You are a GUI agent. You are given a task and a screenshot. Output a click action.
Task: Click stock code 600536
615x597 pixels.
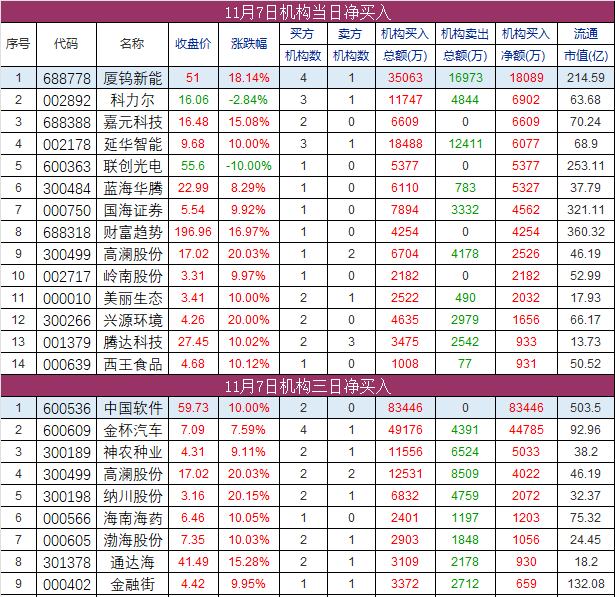coord(67,408)
